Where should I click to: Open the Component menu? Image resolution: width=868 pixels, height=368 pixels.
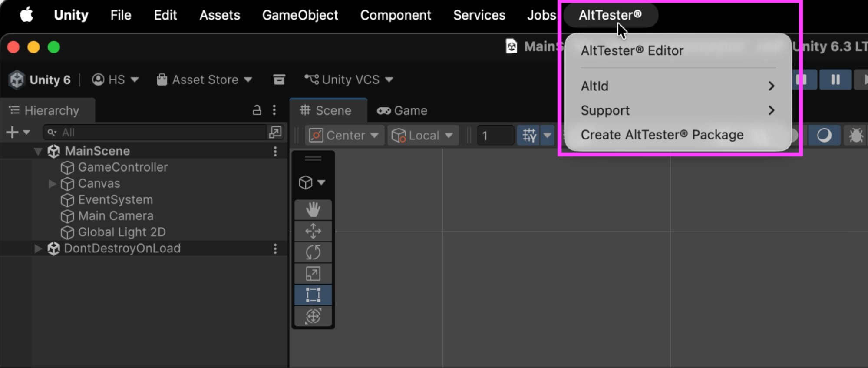396,15
